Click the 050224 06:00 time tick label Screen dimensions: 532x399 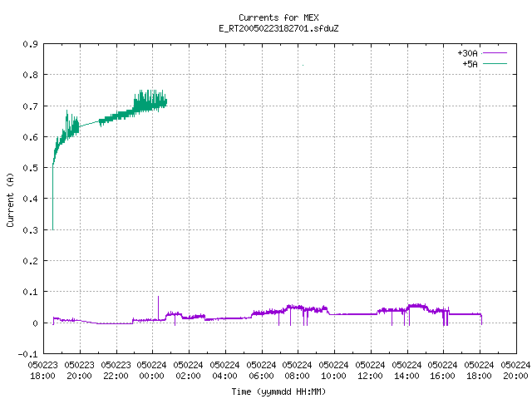click(262, 371)
